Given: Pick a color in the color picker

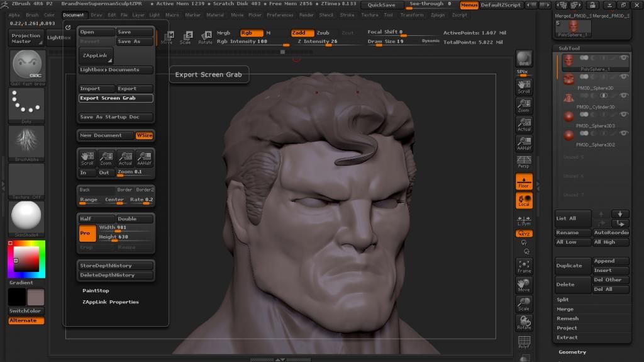Looking at the screenshot, I should point(26,259).
